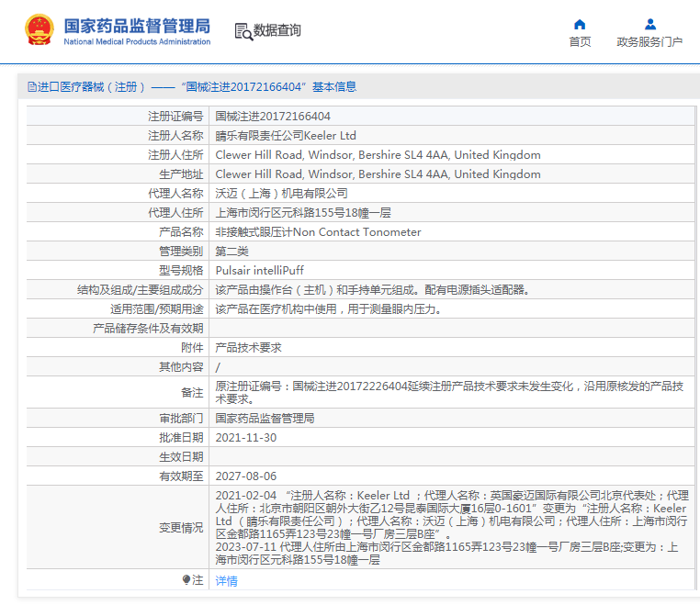Click the home house icon
Image resolution: width=700 pixels, height=605 pixels.
580,24
